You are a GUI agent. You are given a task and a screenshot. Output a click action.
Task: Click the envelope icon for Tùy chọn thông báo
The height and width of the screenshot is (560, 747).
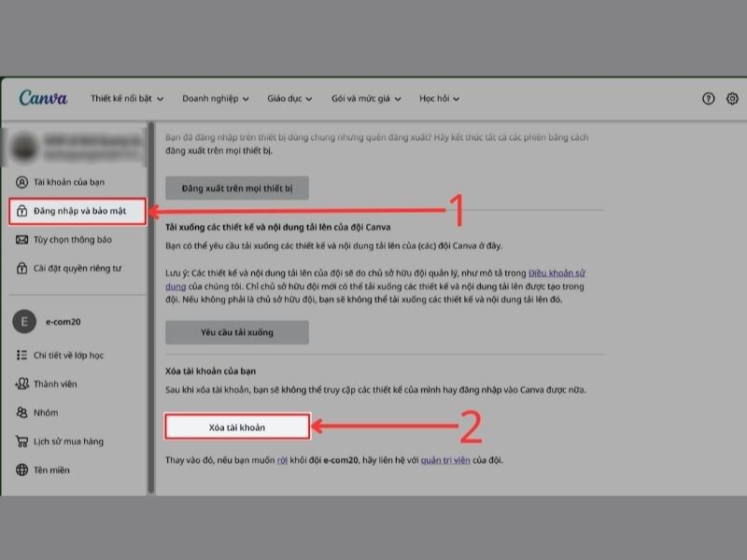coord(22,240)
